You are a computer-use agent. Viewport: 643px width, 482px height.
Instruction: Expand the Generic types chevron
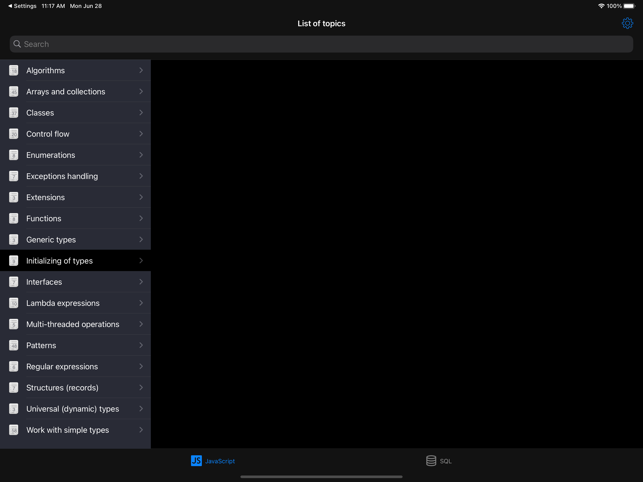coord(141,240)
